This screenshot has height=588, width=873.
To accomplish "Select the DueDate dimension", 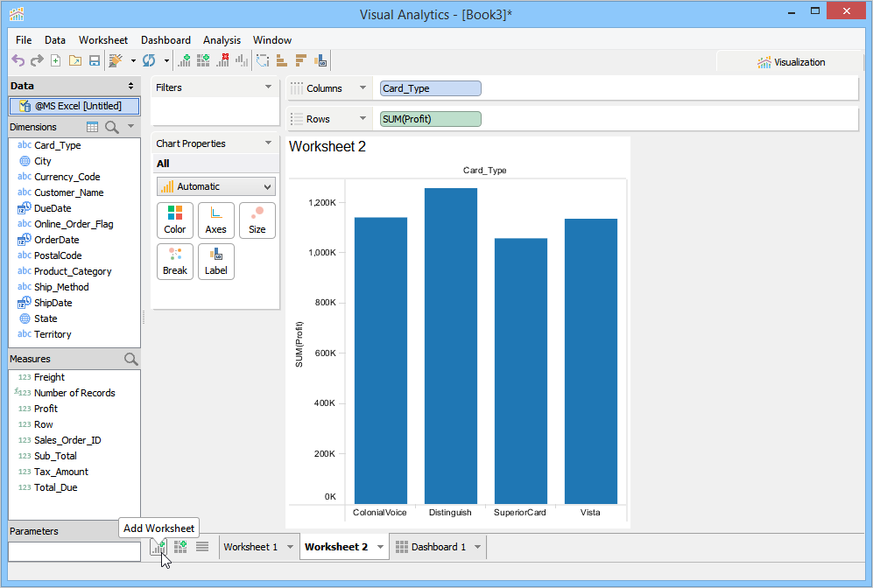I will [53, 208].
